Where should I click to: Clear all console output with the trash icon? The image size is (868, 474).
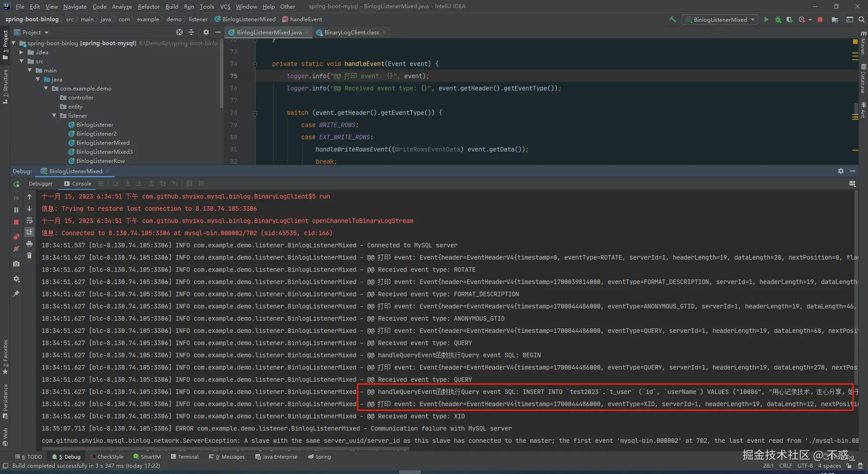coord(29,256)
